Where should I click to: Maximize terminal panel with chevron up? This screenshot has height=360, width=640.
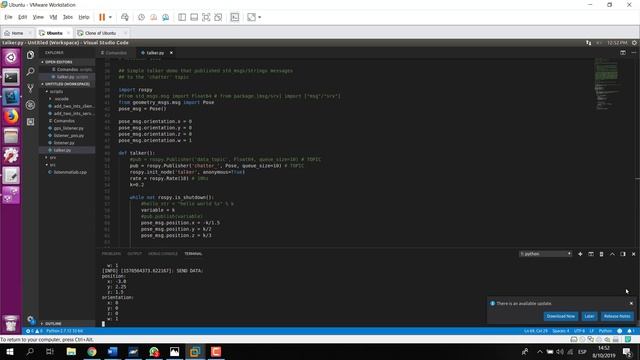[x=612, y=254]
